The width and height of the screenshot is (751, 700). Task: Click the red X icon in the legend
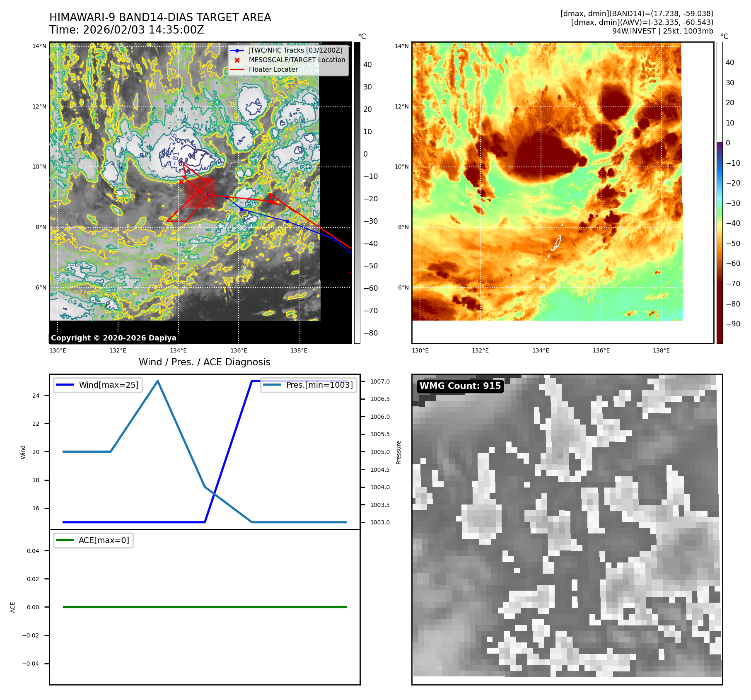pyautogui.click(x=237, y=60)
